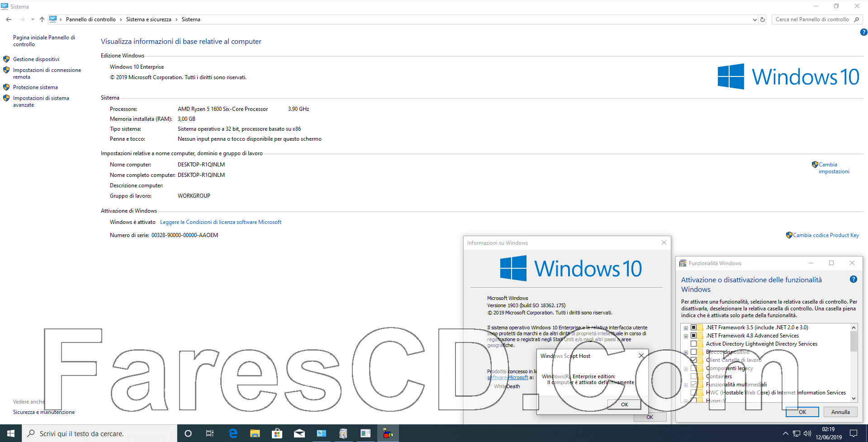Expand the Componenti legacy node
Image resolution: width=868 pixels, height=442 pixels.
686,369
